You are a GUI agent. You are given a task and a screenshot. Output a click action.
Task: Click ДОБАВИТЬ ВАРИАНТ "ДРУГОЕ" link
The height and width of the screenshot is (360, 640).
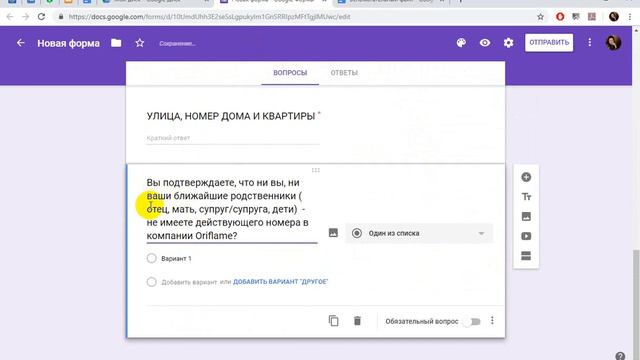coord(280,282)
